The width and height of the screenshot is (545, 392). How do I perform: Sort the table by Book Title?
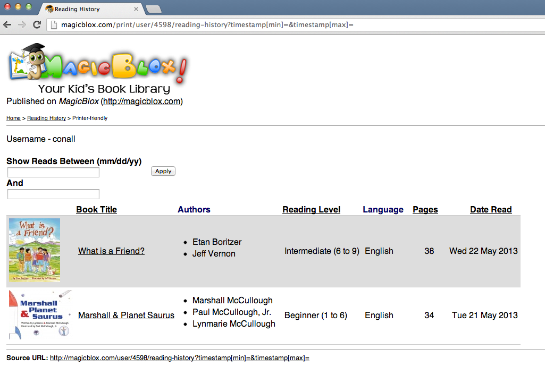[96, 209]
